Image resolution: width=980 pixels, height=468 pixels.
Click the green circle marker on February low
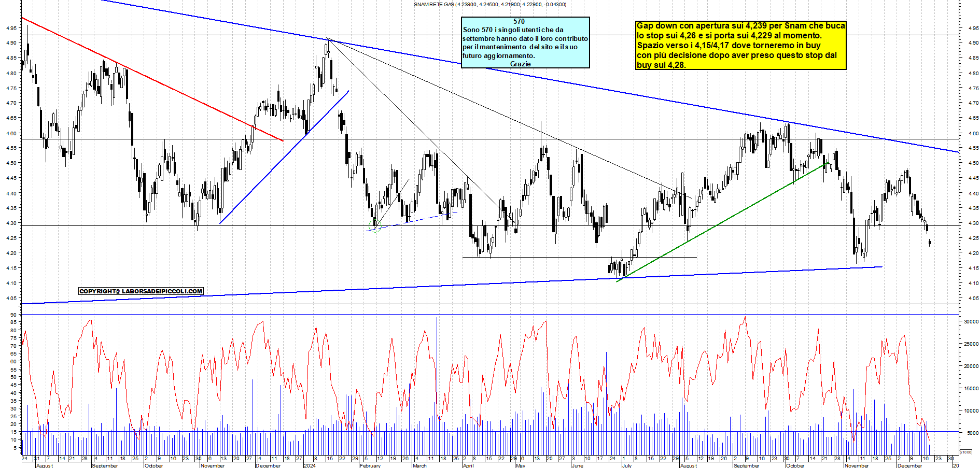point(375,226)
